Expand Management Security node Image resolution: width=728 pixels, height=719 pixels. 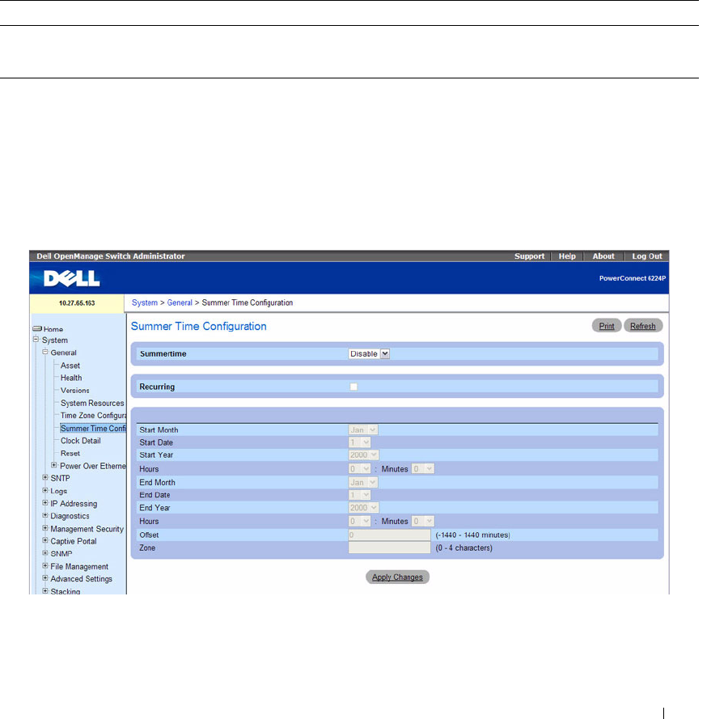[x=45, y=528]
